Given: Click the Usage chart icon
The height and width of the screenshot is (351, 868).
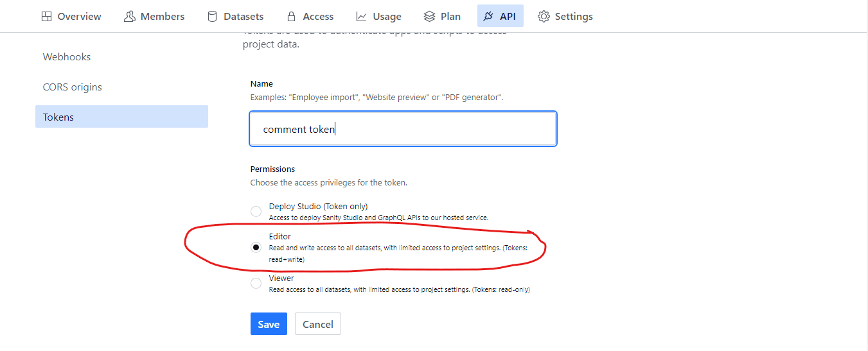Looking at the screenshot, I should coord(362,17).
